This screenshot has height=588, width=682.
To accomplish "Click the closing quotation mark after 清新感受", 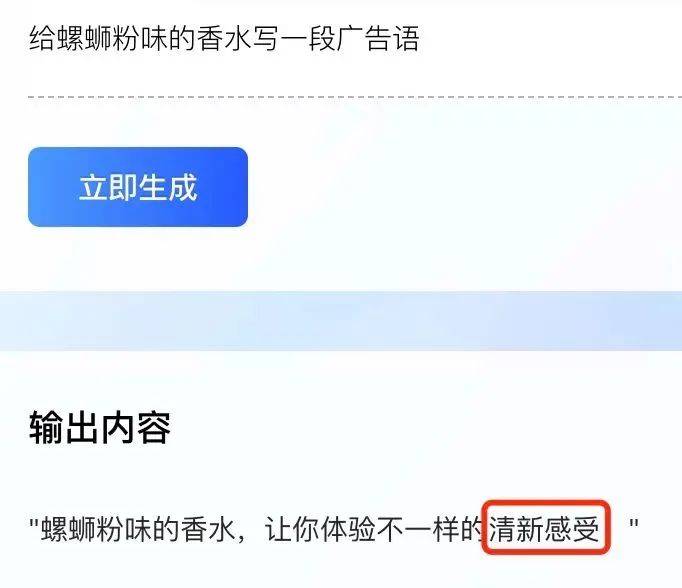I will pyautogui.click(x=634, y=523).
